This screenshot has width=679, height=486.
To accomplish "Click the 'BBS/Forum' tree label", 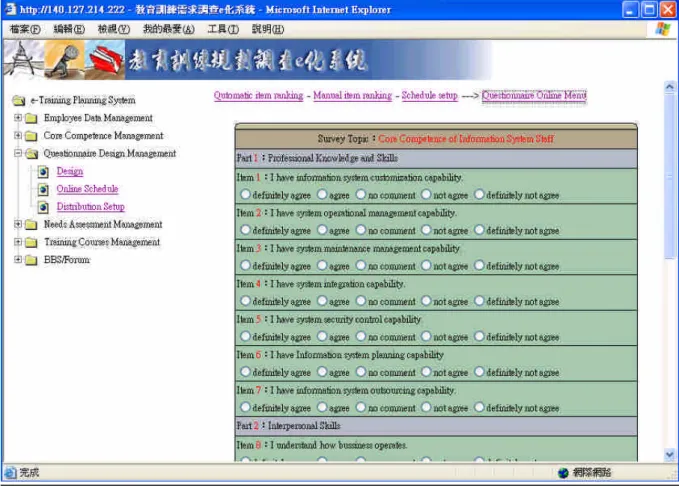I will tap(67, 260).
